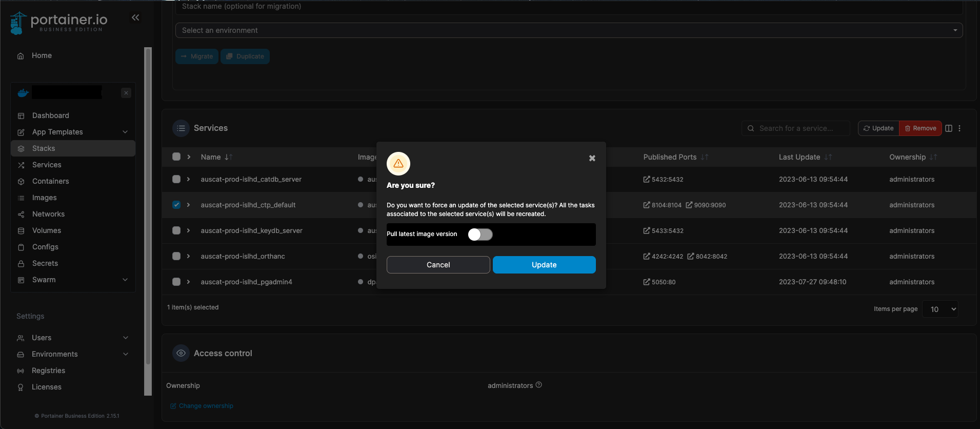This screenshot has width=980, height=429.
Task: Click the Registries sidebar icon
Action: [x=21, y=371]
